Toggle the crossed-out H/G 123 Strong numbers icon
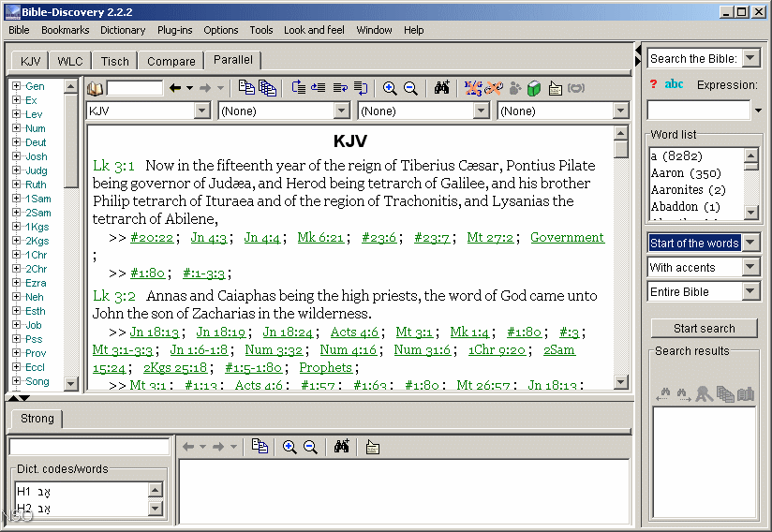Screen dimensions: 772x532 click(x=472, y=88)
